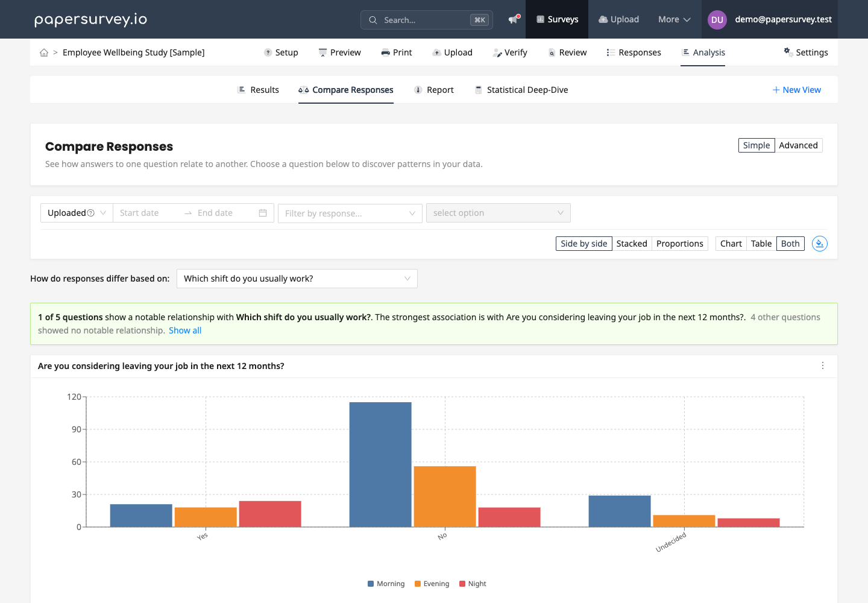Click the ⌘K shortcut badge
The width and height of the screenshot is (868, 603).
[x=480, y=20]
